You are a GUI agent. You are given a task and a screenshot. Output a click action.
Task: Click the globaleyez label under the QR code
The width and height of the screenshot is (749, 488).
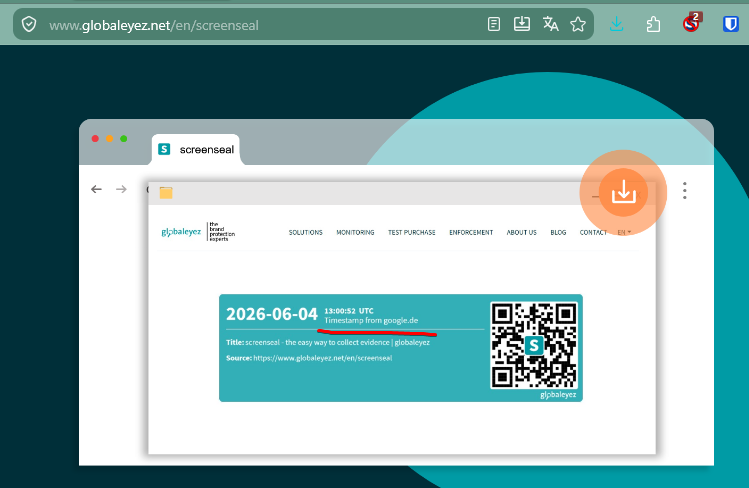coord(558,395)
